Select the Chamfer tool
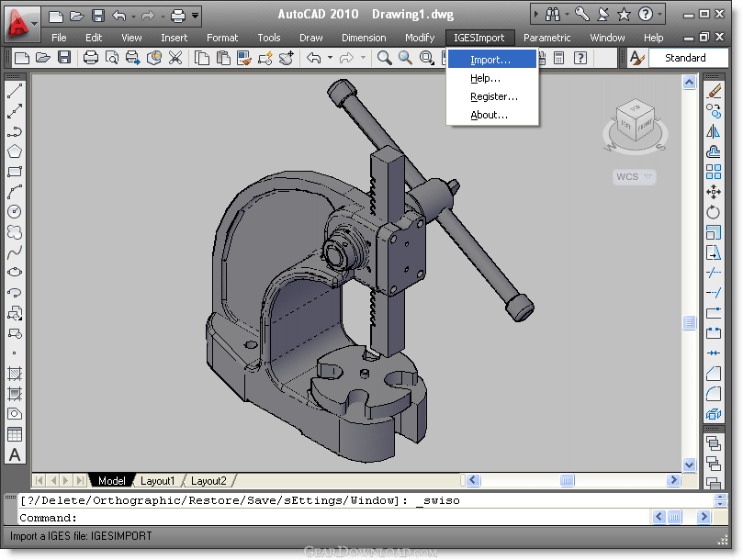Viewport: 743px width, 560px height. [x=714, y=374]
